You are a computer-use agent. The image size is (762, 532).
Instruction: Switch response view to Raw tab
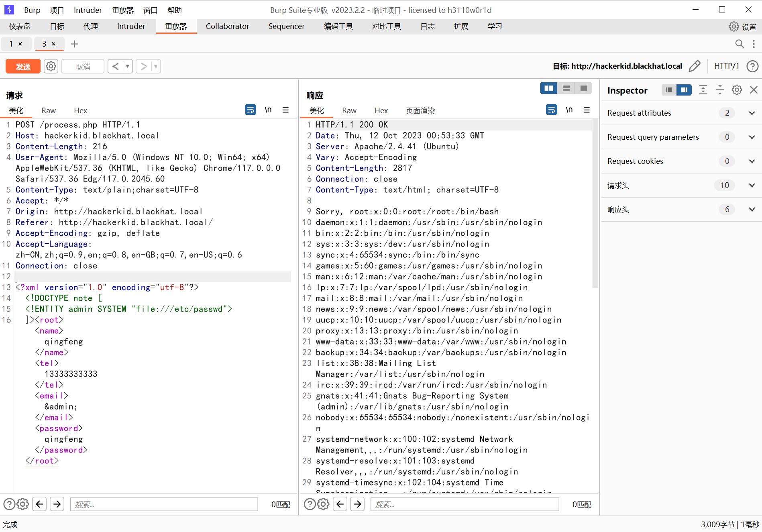click(349, 110)
